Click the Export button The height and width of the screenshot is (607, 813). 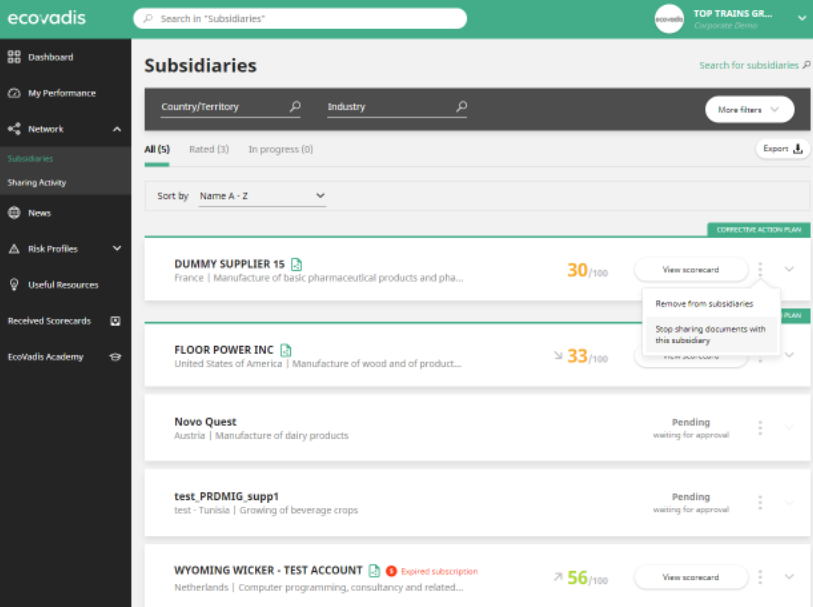tap(782, 149)
